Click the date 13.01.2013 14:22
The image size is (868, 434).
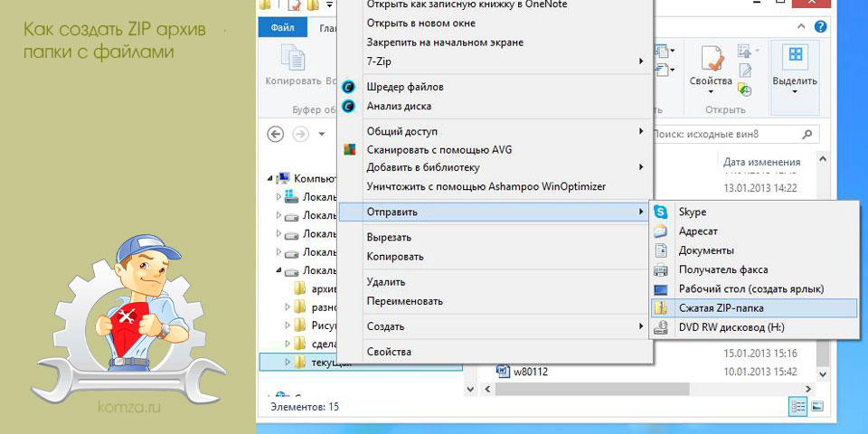760,188
